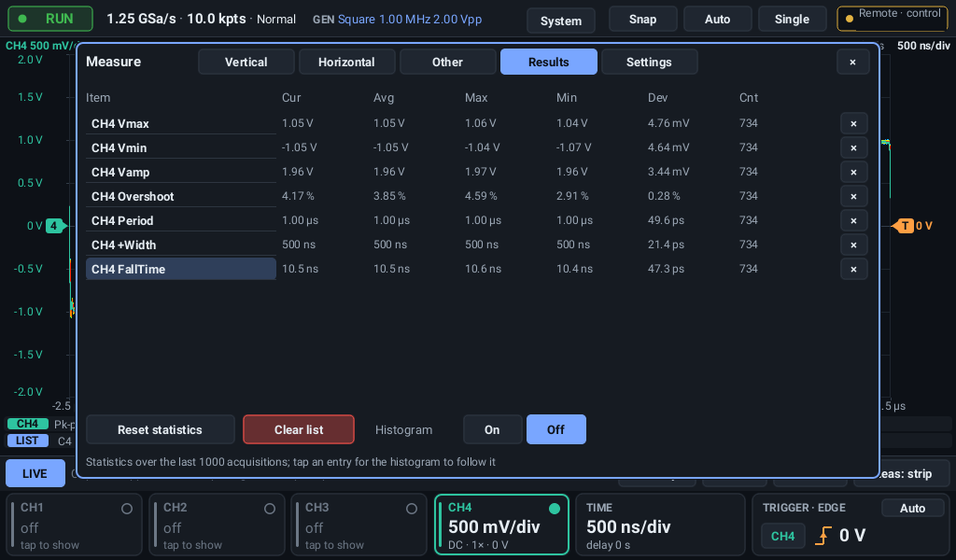
Task: Close the Measure dialog
Action: pos(852,63)
